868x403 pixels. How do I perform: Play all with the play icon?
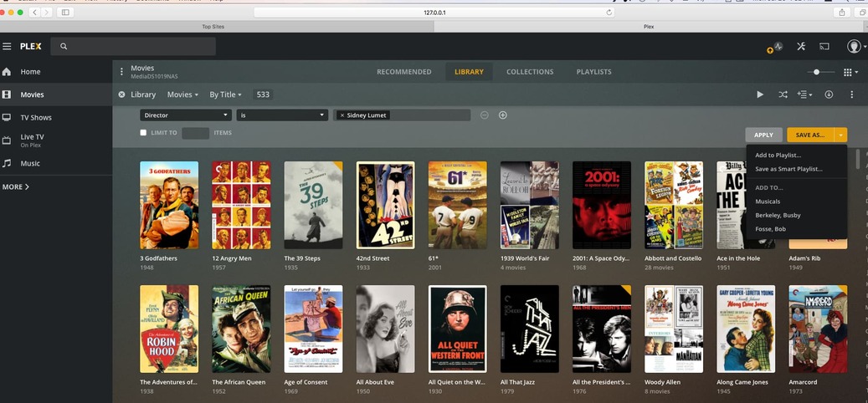click(x=760, y=94)
